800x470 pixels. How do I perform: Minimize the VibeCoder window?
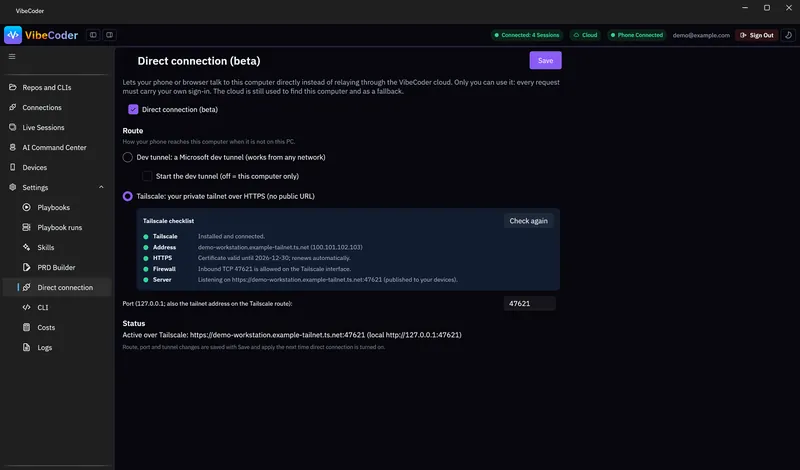[745, 8]
